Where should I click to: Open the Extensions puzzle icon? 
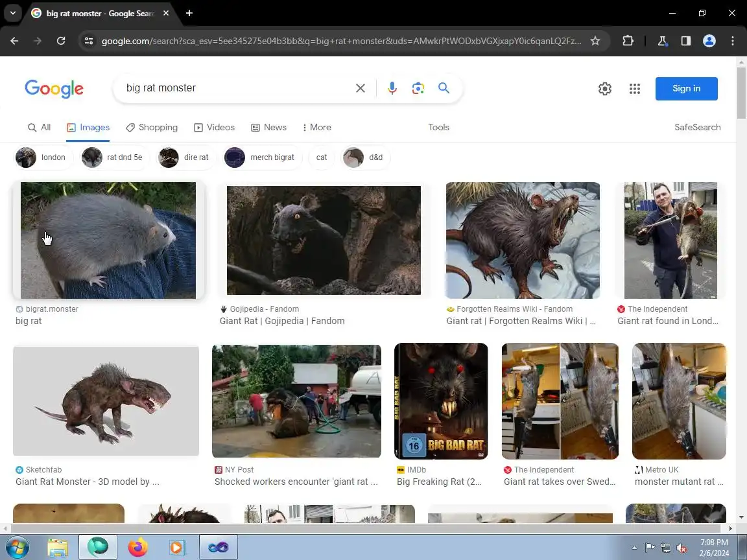click(628, 41)
